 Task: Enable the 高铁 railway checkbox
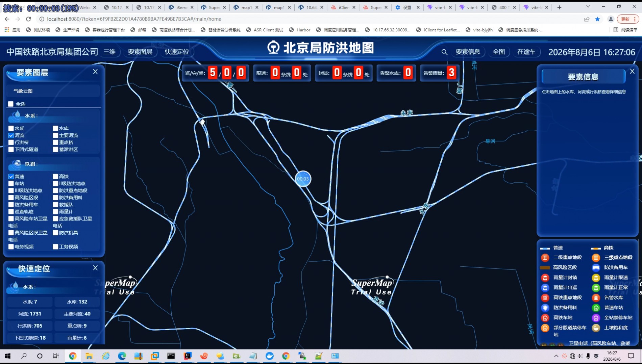click(55, 177)
